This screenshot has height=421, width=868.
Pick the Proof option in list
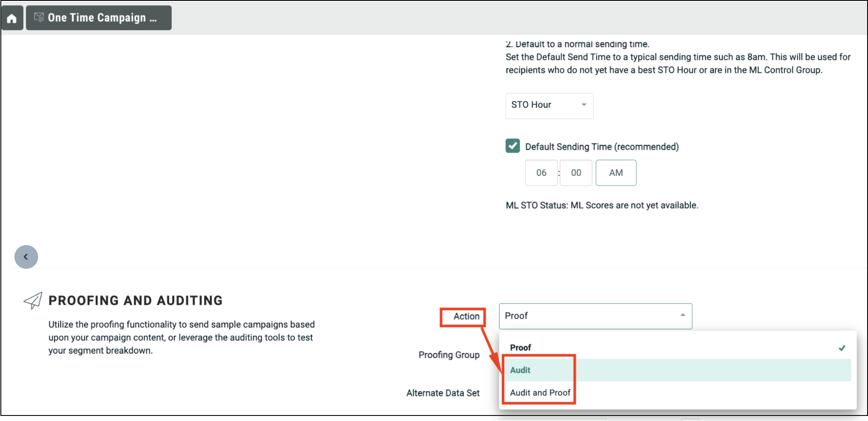click(x=520, y=348)
